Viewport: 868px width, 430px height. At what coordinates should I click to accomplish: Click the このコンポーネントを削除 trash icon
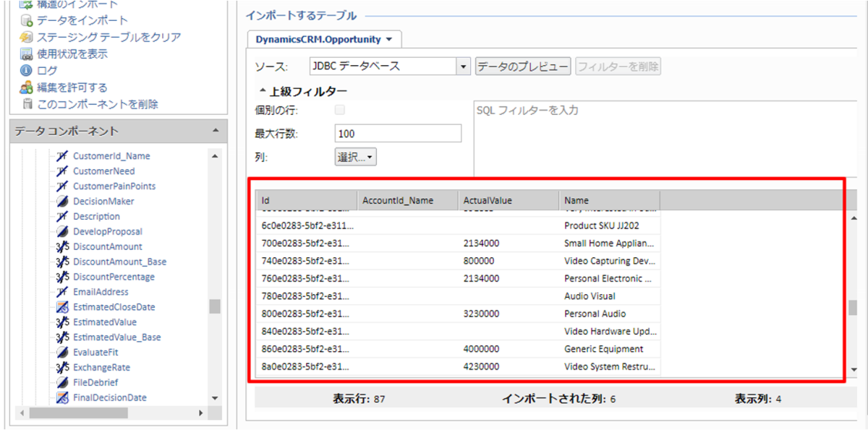click(26, 104)
